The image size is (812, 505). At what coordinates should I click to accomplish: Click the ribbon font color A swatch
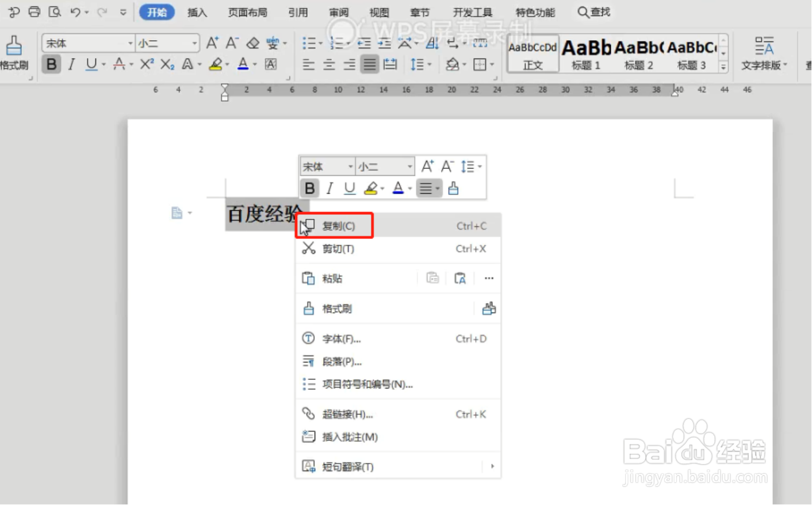(243, 64)
